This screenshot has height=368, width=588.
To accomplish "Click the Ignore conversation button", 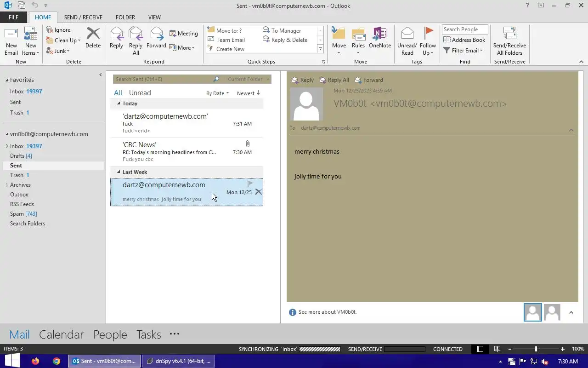I will (58, 30).
